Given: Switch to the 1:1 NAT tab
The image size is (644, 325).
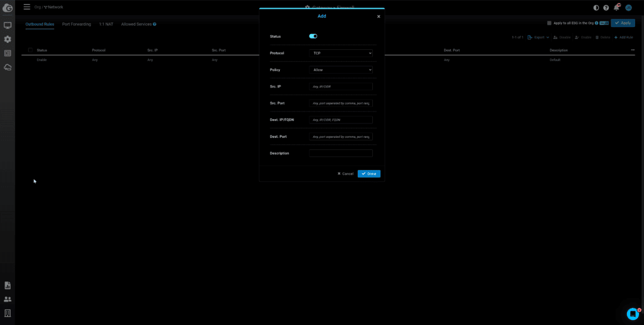Looking at the screenshot, I should [106, 24].
